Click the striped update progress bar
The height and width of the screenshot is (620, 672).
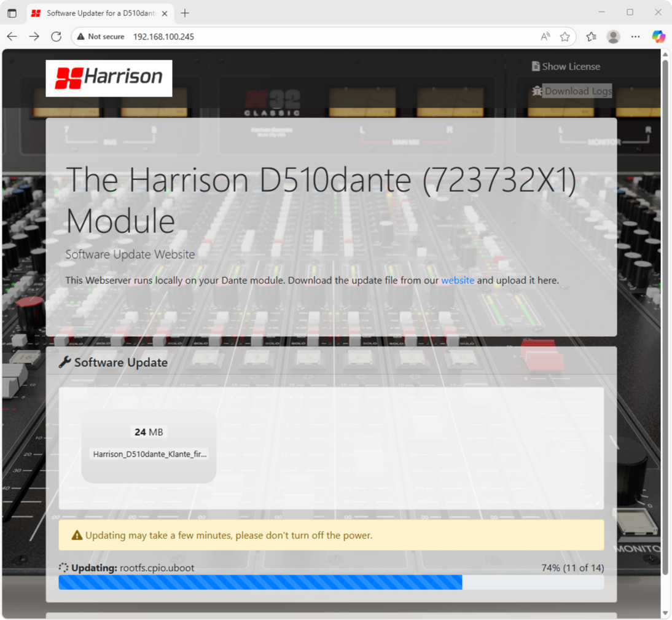pos(331,583)
